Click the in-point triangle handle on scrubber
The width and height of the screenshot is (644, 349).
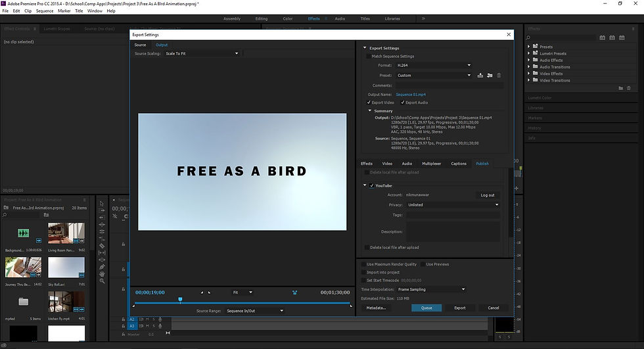[x=133, y=306]
